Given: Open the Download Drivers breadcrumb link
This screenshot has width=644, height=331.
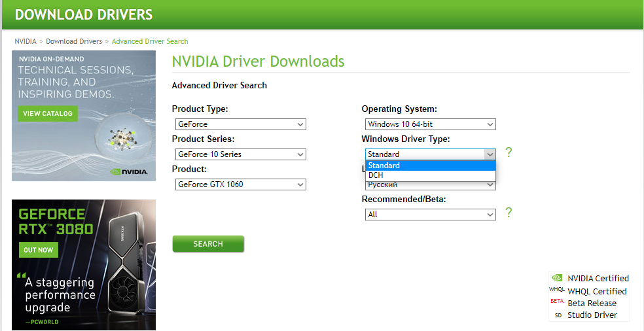Looking at the screenshot, I should [x=74, y=41].
